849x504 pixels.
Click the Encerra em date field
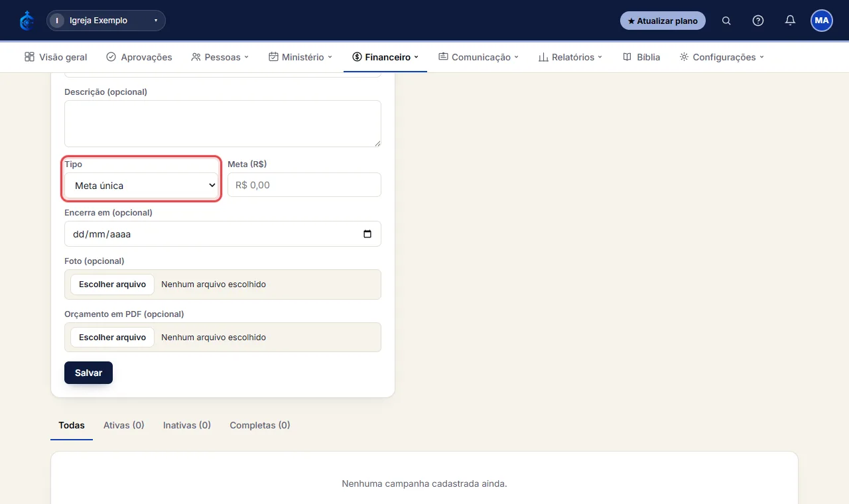(x=223, y=233)
